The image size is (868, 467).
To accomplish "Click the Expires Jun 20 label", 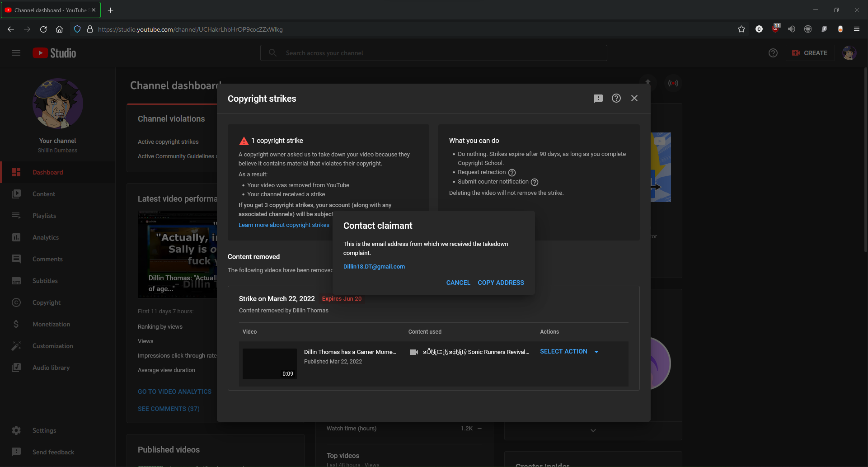I will pyautogui.click(x=342, y=299).
